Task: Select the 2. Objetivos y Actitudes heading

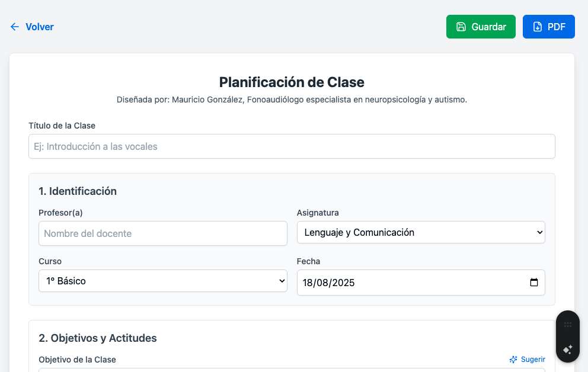Action: (x=98, y=338)
